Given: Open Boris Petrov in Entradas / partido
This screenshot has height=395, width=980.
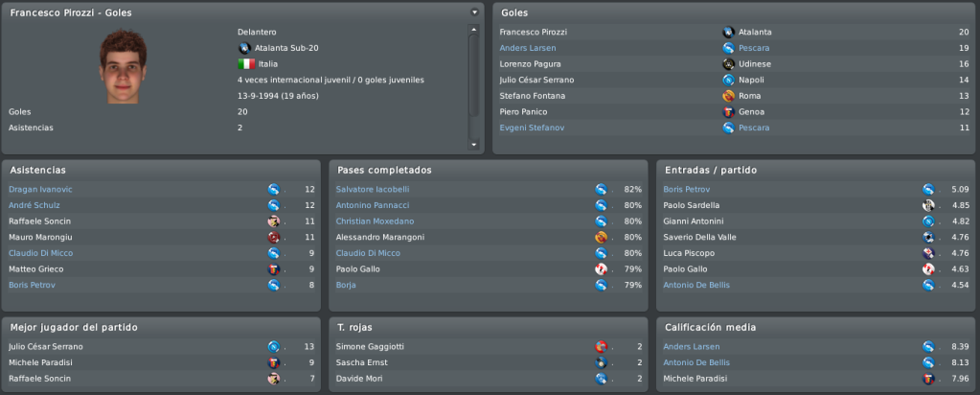Looking at the screenshot, I should click(686, 189).
